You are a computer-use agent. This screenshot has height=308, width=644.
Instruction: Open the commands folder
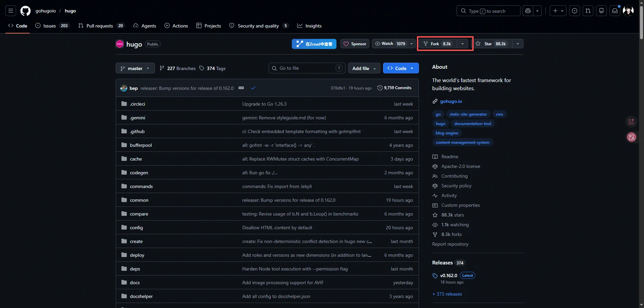point(141,186)
